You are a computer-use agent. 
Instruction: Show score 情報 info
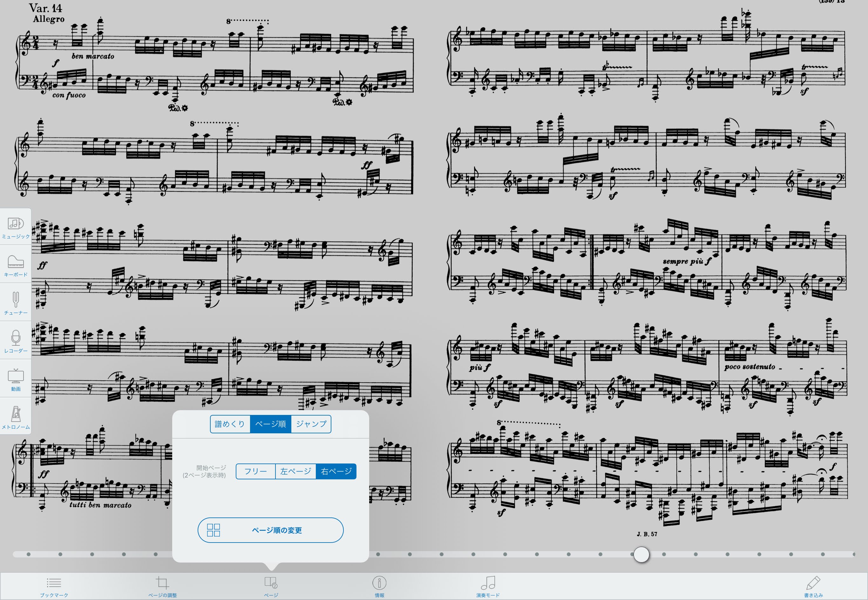379,586
